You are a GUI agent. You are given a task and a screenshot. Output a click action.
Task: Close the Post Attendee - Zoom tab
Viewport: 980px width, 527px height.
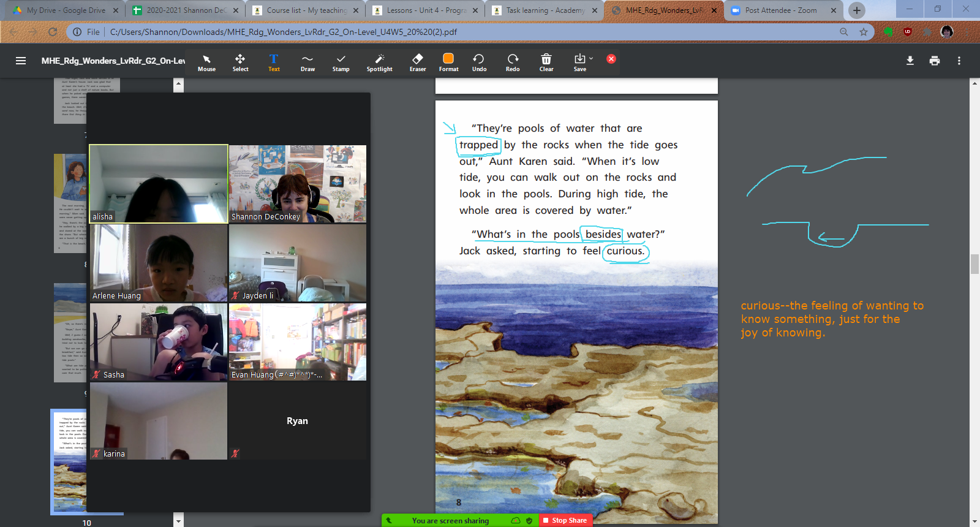point(834,10)
